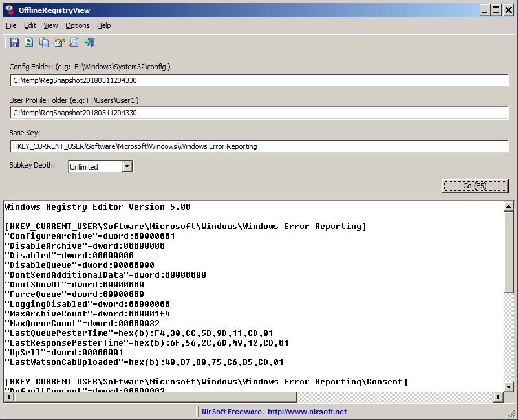Click the horizontal scrollbar right arrow
This screenshot has width=518, height=420.
(498, 397)
